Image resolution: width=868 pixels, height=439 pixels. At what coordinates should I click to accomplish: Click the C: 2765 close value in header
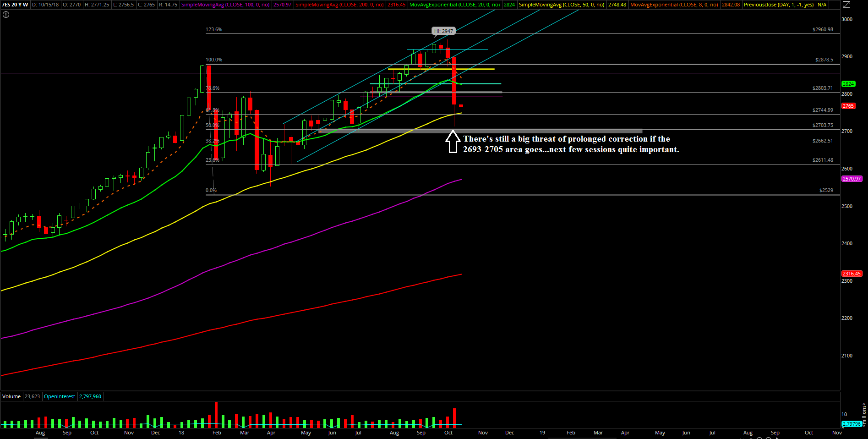(x=147, y=5)
